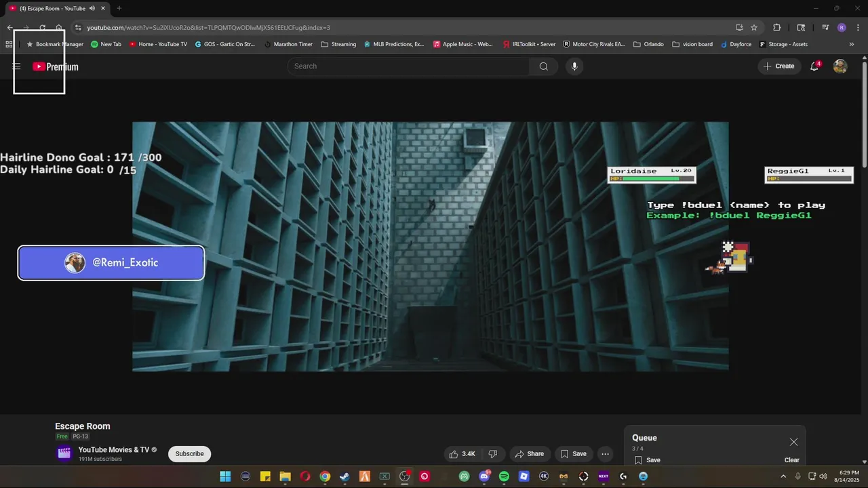
Task: Start voice search with the microphone icon
Action: pyautogui.click(x=574, y=66)
